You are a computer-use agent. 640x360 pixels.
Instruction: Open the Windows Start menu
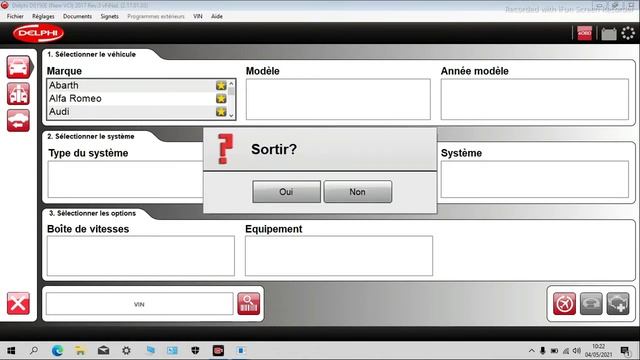(11, 351)
